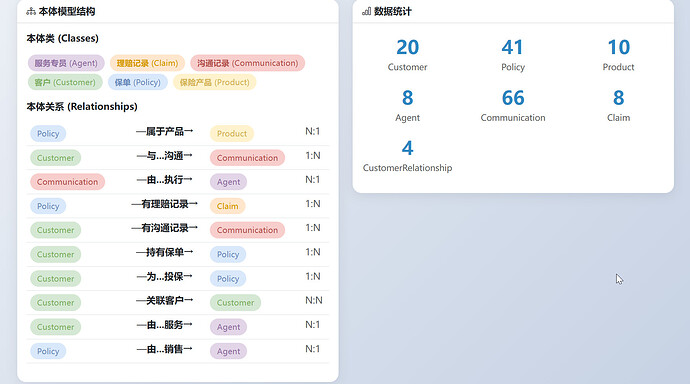Image resolution: width=690 pixels, height=384 pixels.
Task: Click the hierarchy icon beside 本体模型结构
Action: pyautogui.click(x=31, y=12)
